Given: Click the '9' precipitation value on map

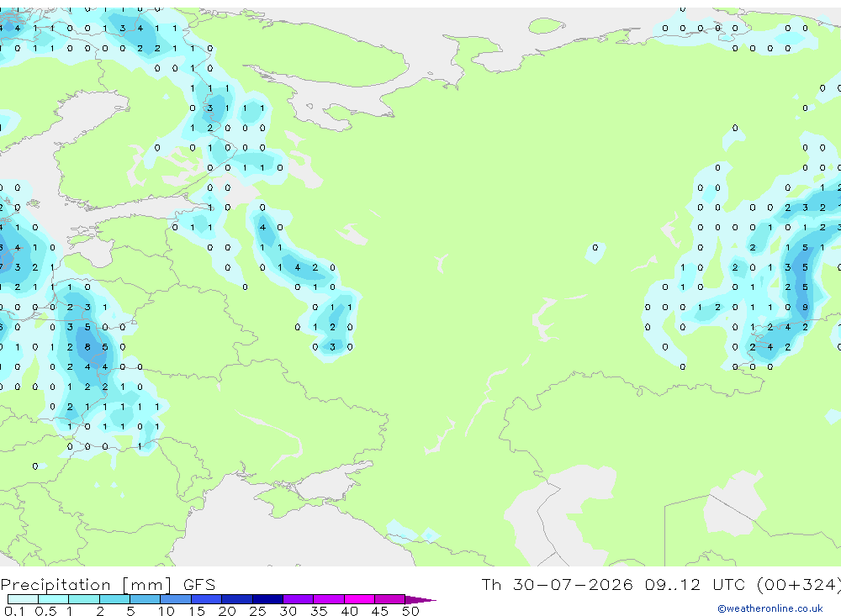Looking at the screenshot, I should [805, 308].
